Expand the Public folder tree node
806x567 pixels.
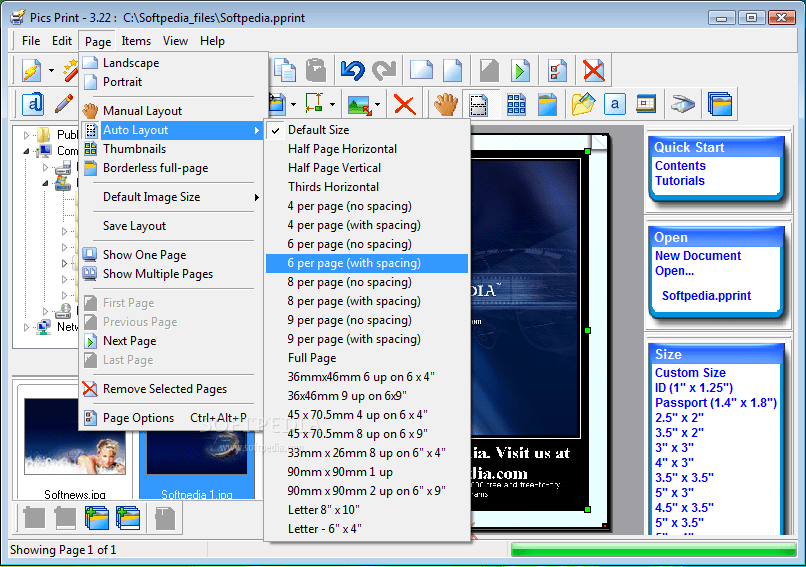pyautogui.click(x=28, y=134)
